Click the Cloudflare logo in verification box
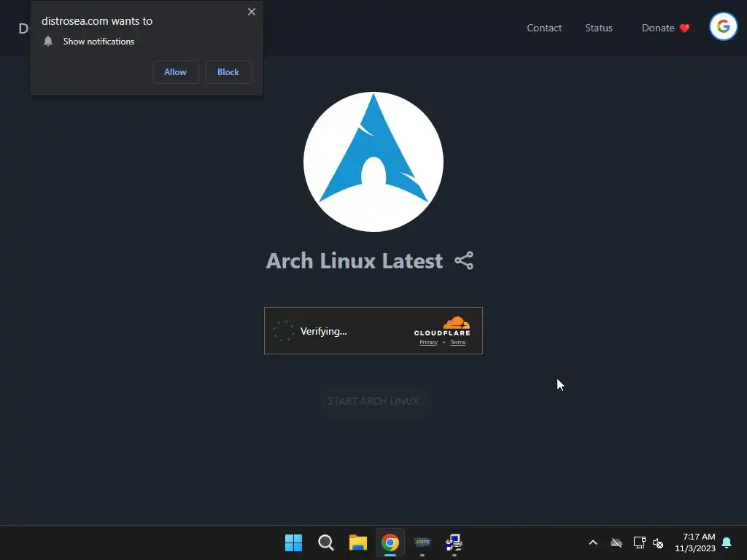 [x=442, y=326]
